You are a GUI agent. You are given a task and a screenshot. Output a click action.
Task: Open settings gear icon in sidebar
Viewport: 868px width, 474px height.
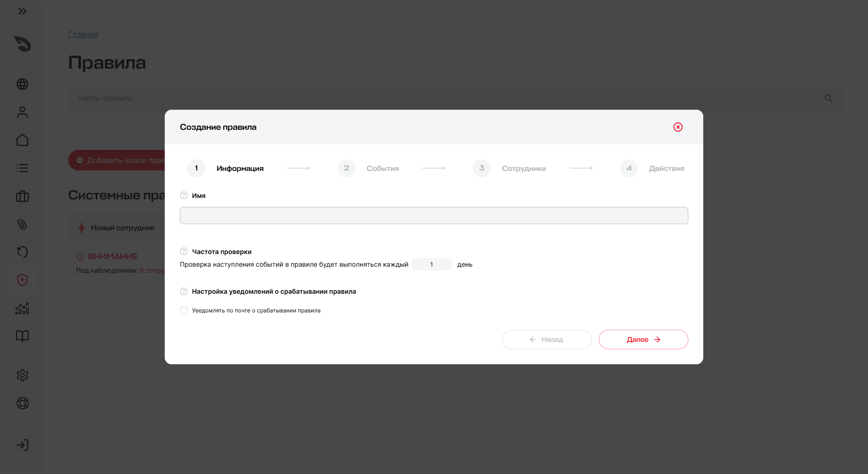point(22,375)
